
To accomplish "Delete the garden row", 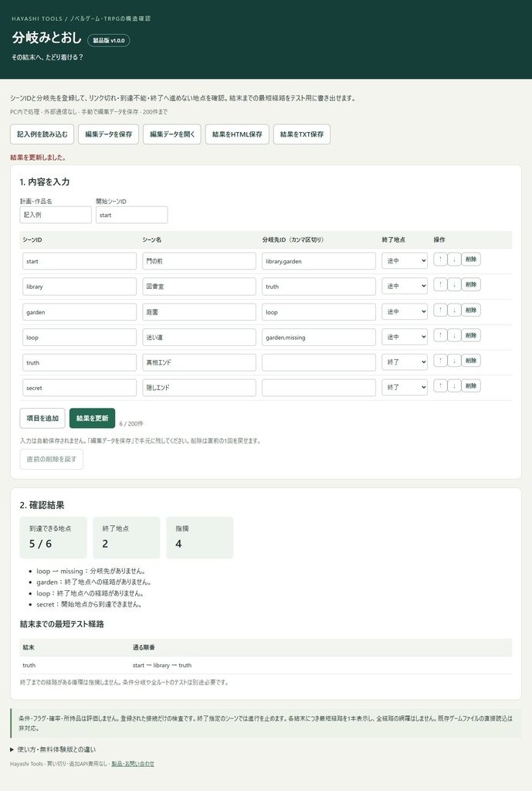I will (471, 310).
